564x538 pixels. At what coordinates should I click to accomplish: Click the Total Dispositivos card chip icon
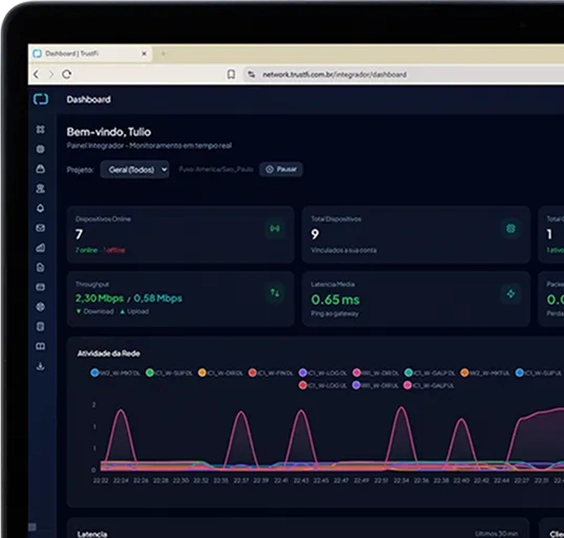510,228
